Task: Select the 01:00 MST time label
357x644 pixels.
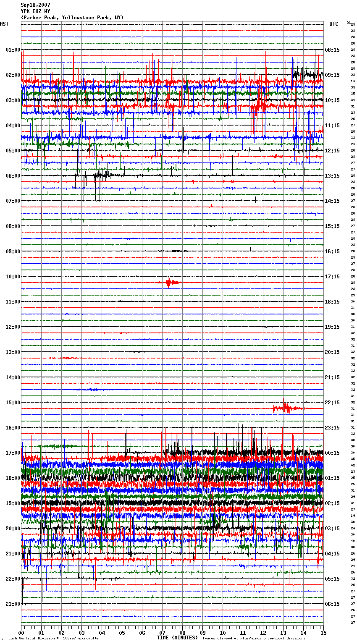Action: click(13, 50)
